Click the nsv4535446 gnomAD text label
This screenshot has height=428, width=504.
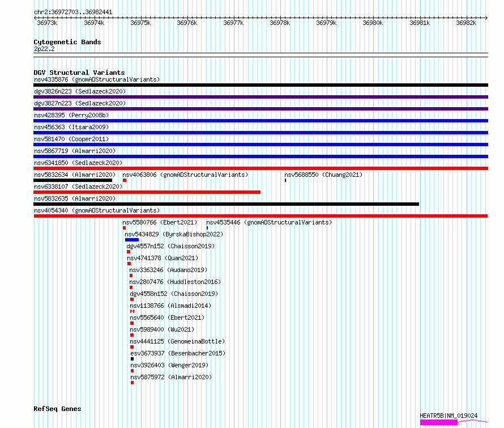point(269,222)
